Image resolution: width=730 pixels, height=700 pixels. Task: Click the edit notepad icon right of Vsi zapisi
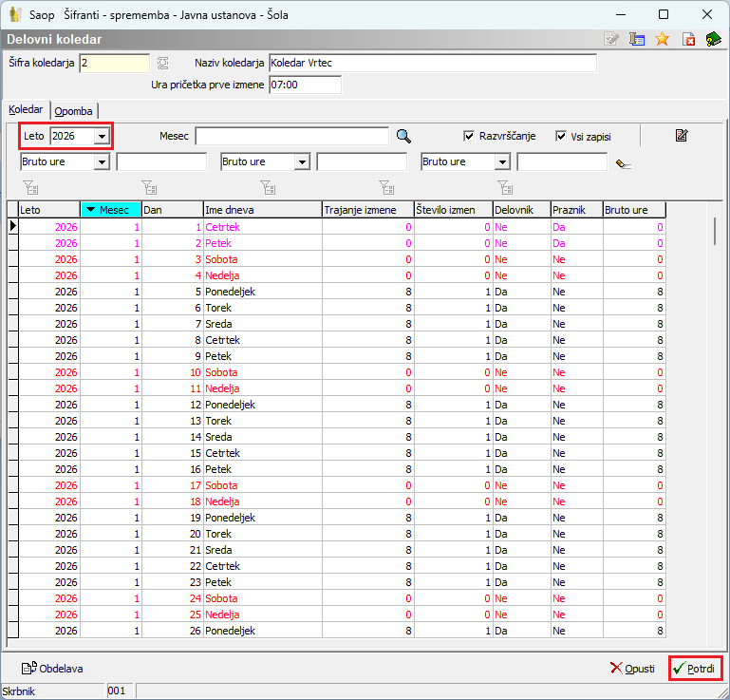681,136
